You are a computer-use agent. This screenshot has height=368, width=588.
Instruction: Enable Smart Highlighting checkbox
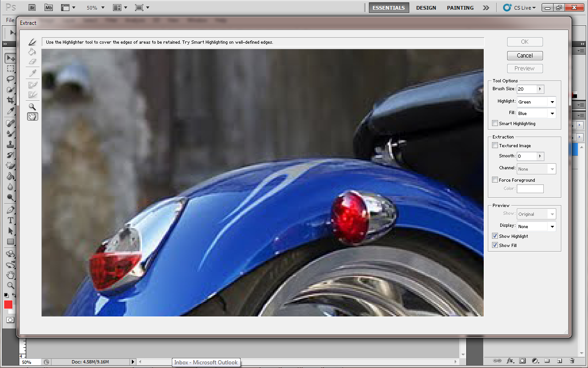(495, 123)
